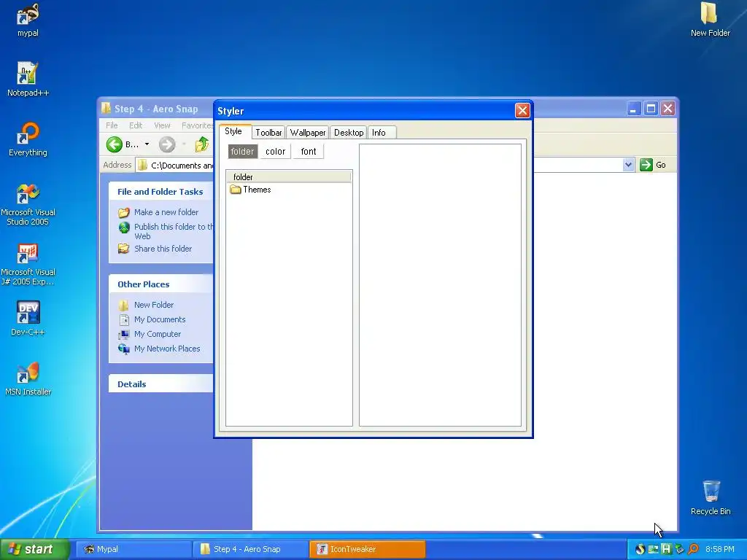Open New Folder under Other Places
The image size is (747, 560).
pyautogui.click(x=153, y=305)
